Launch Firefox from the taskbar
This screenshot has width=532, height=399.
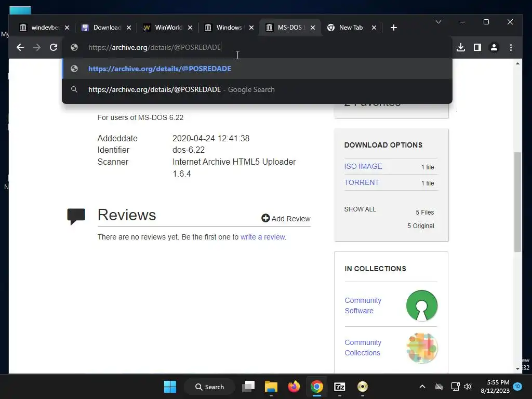click(x=294, y=387)
